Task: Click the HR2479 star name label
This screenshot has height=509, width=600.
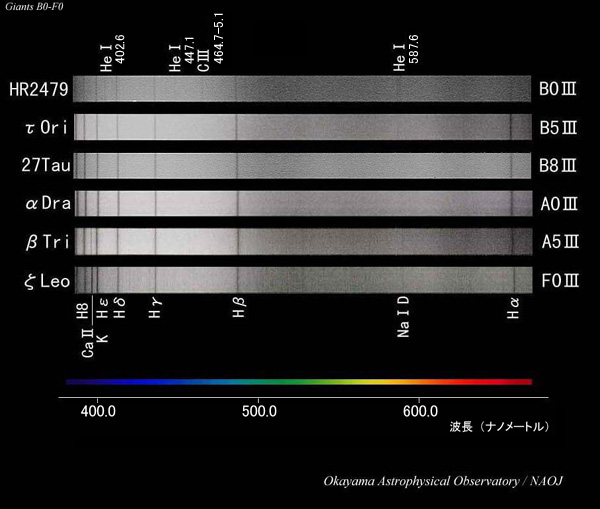Action: point(38,90)
